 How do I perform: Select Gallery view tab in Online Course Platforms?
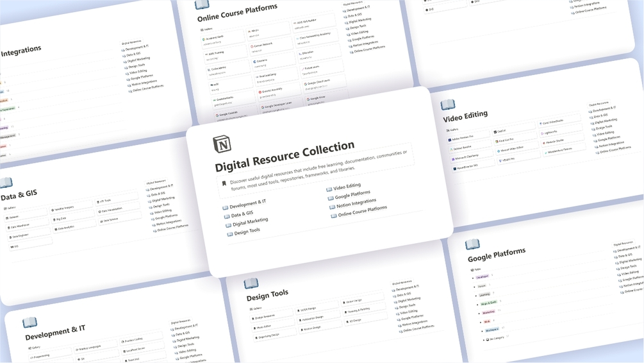pyautogui.click(x=206, y=30)
